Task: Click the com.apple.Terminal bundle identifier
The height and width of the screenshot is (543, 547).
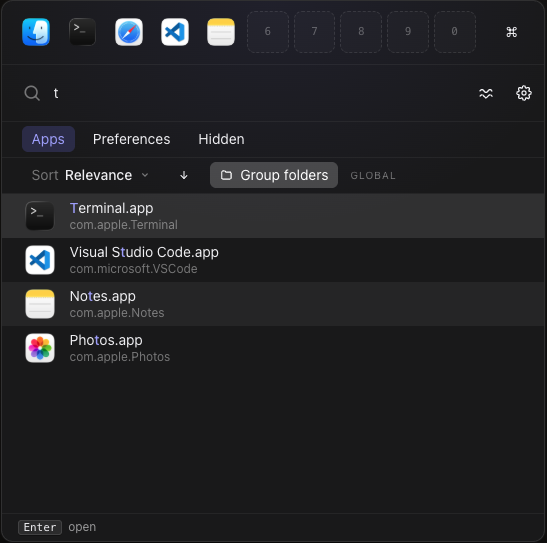Action: click(x=123, y=225)
